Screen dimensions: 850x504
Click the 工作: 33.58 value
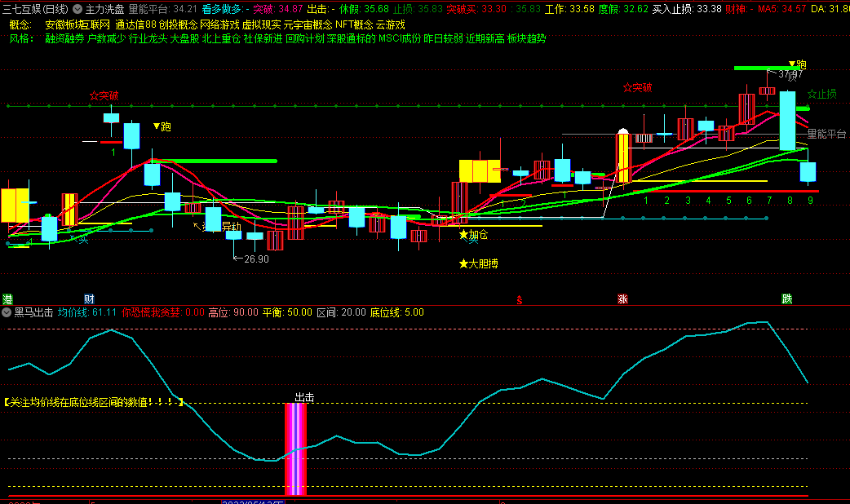tap(569, 9)
